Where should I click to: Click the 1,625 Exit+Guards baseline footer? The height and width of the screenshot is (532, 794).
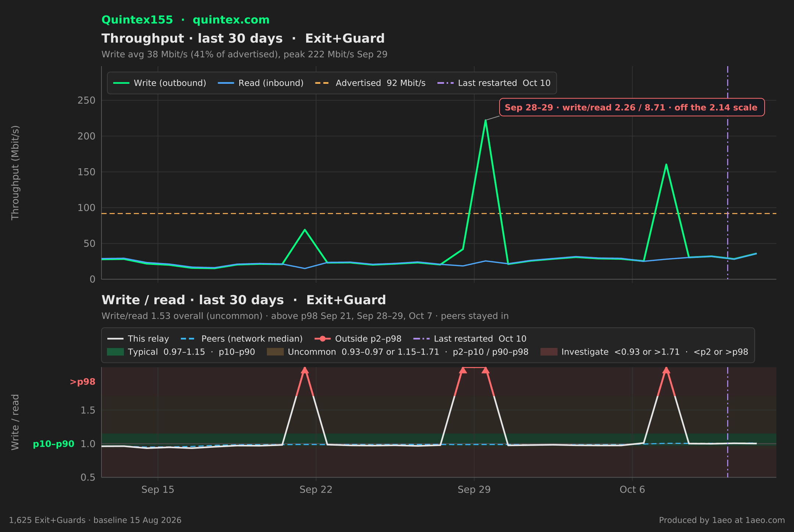[x=95, y=520]
